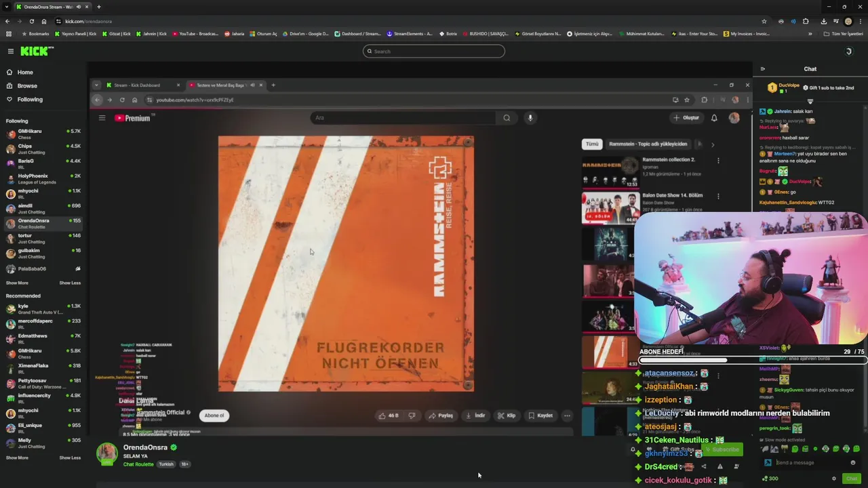The image size is (868, 488).
Task: Like the YouTube video (46 B)
Action: pyautogui.click(x=389, y=415)
